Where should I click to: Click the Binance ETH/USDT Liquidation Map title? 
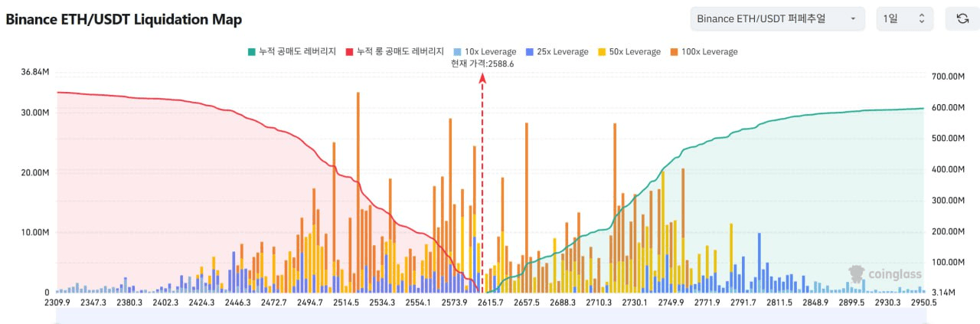pyautogui.click(x=124, y=19)
